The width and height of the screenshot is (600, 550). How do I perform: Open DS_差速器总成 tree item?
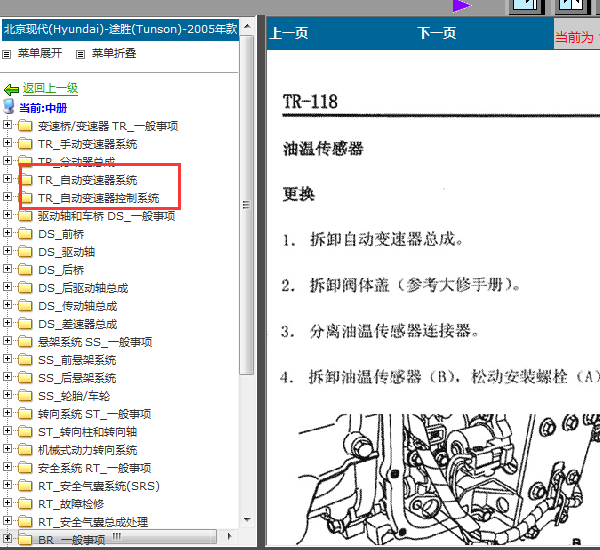tap(78, 324)
